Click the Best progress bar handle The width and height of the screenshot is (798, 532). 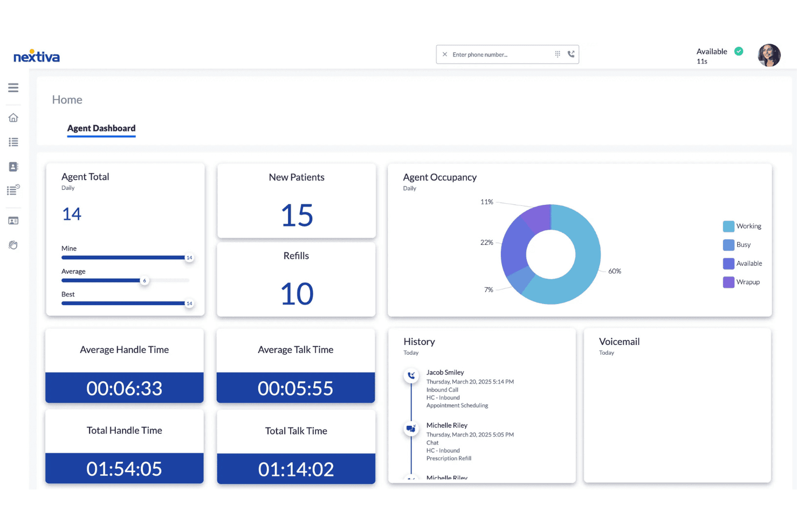click(189, 303)
